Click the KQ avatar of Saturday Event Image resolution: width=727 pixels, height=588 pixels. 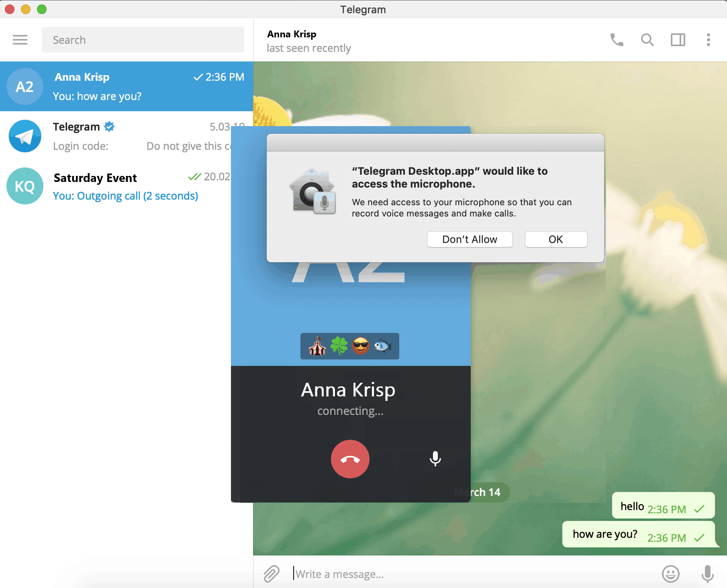[x=25, y=186]
